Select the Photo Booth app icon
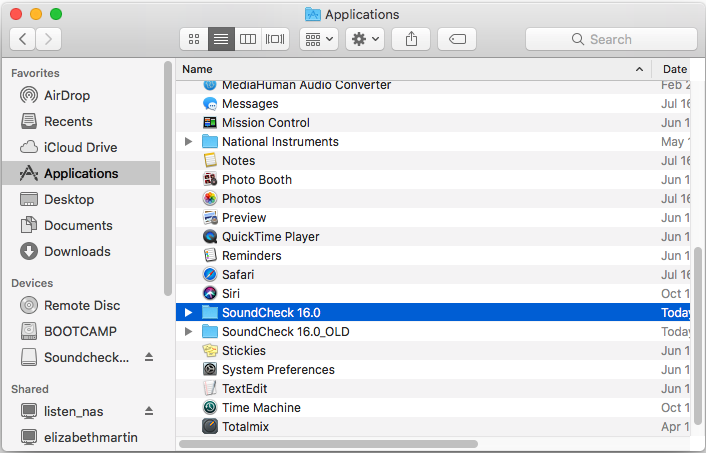Image resolution: width=706 pixels, height=453 pixels. 210,179
